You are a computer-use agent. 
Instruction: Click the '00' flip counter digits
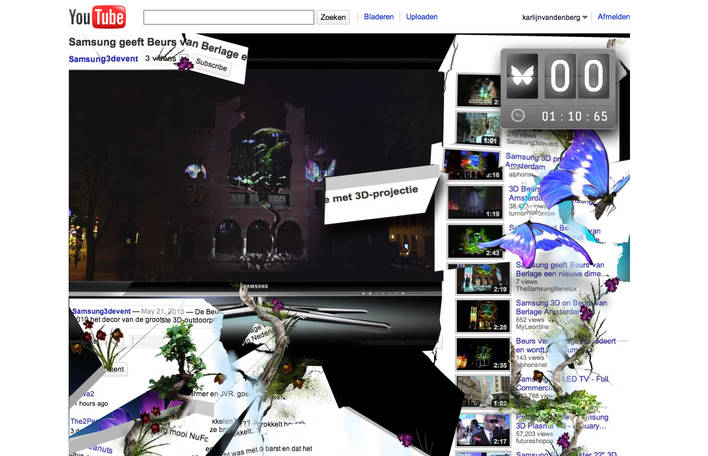click(577, 76)
